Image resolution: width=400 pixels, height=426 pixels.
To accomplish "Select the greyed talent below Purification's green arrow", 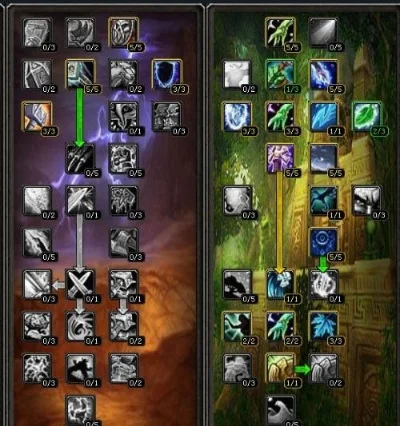I will (323, 284).
